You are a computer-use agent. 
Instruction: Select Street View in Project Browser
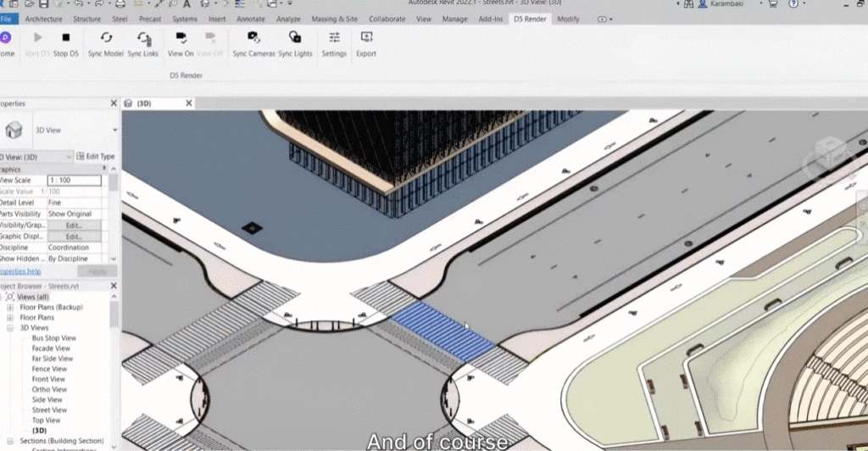point(49,410)
